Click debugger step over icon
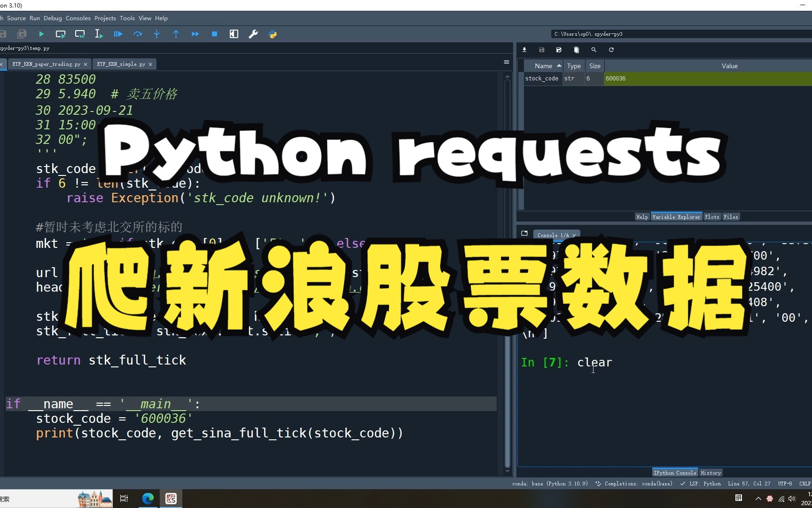The width and height of the screenshot is (812, 508). point(137,34)
